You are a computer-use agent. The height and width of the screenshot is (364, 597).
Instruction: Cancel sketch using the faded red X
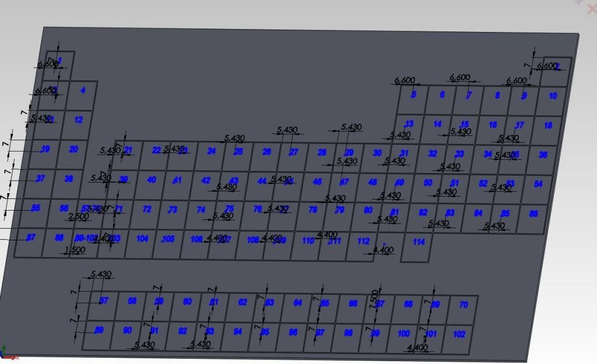point(591,9)
